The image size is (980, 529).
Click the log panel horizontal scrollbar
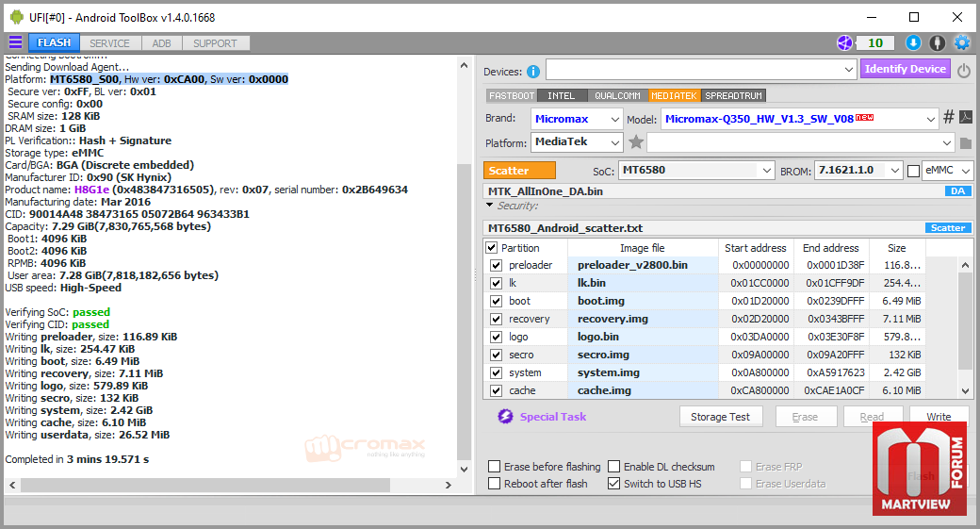(230, 485)
